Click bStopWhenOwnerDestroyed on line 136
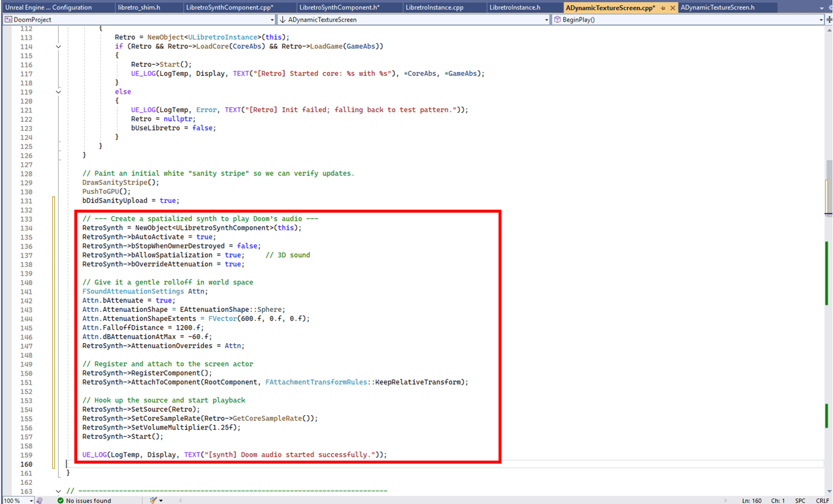The width and height of the screenshot is (833, 504). coord(178,246)
